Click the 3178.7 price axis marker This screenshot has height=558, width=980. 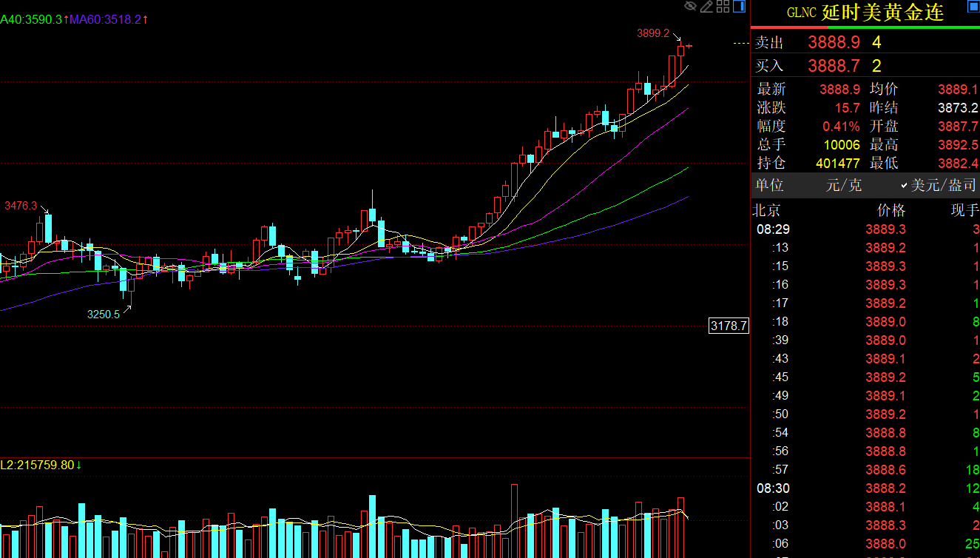(729, 326)
